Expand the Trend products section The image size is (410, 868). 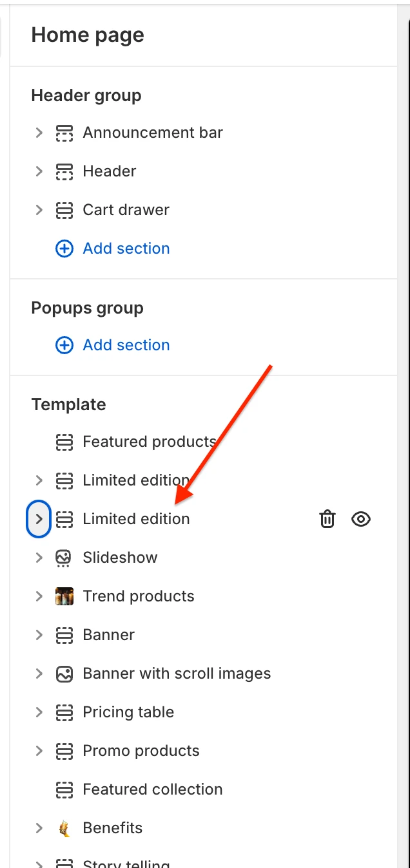[39, 596]
